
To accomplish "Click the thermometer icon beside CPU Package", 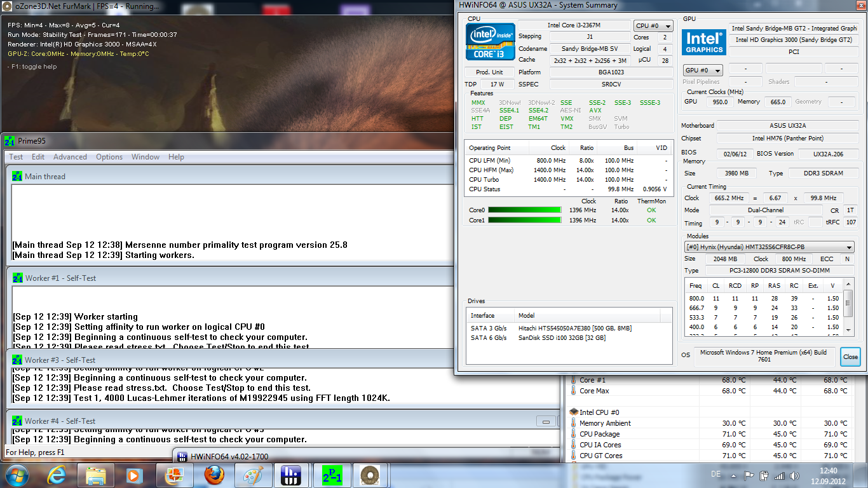I will point(574,434).
